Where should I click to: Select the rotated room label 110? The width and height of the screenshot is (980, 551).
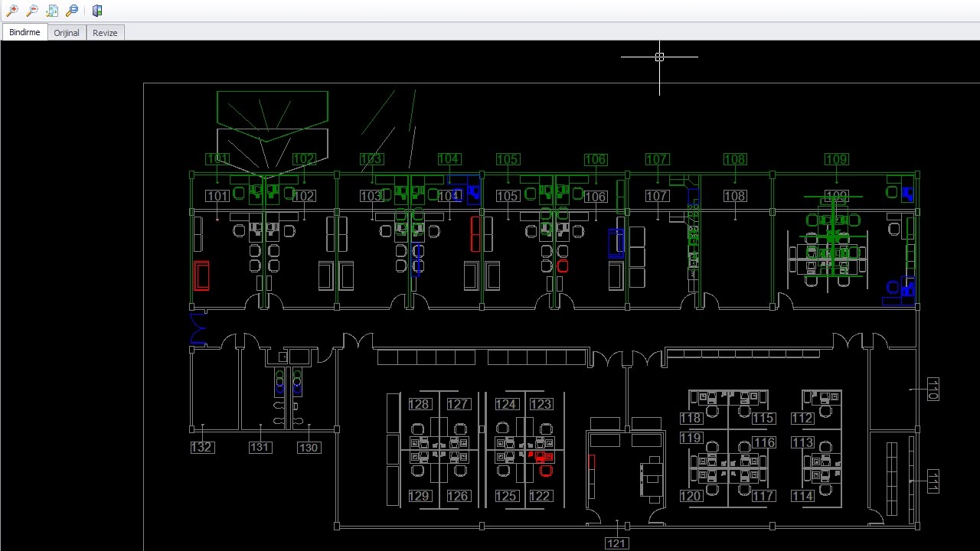[933, 389]
